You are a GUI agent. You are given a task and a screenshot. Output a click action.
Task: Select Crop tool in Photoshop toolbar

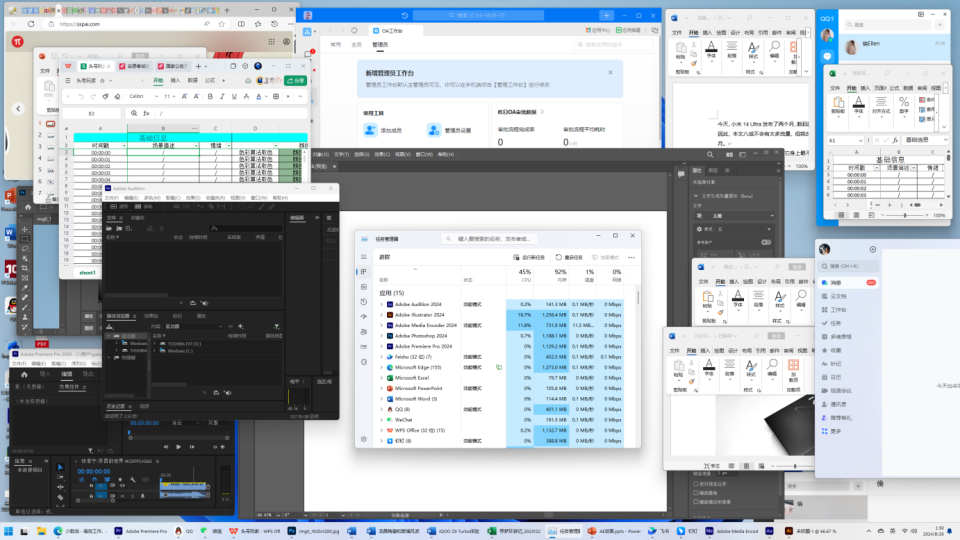pyautogui.click(x=24, y=268)
